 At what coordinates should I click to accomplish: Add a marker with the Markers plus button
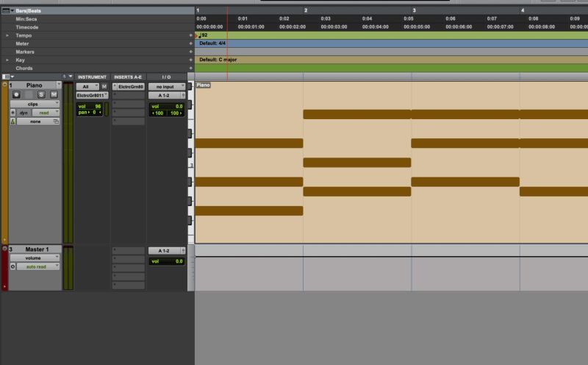coord(191,52)
